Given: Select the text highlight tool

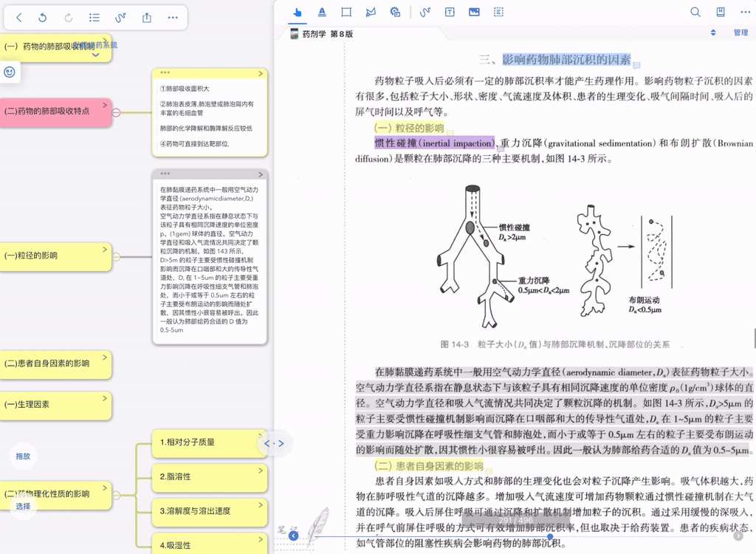Looking at the screenshot, I should coord(322,12).
